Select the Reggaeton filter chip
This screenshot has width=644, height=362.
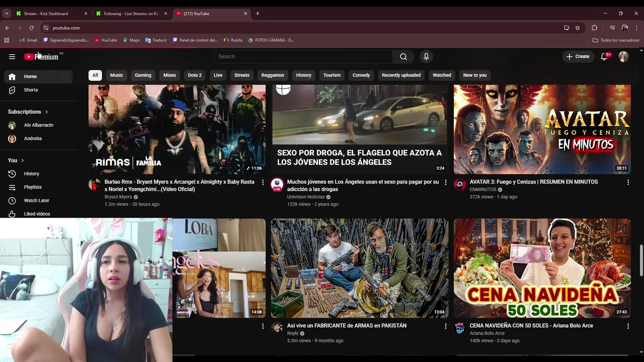tap(273, 75)
